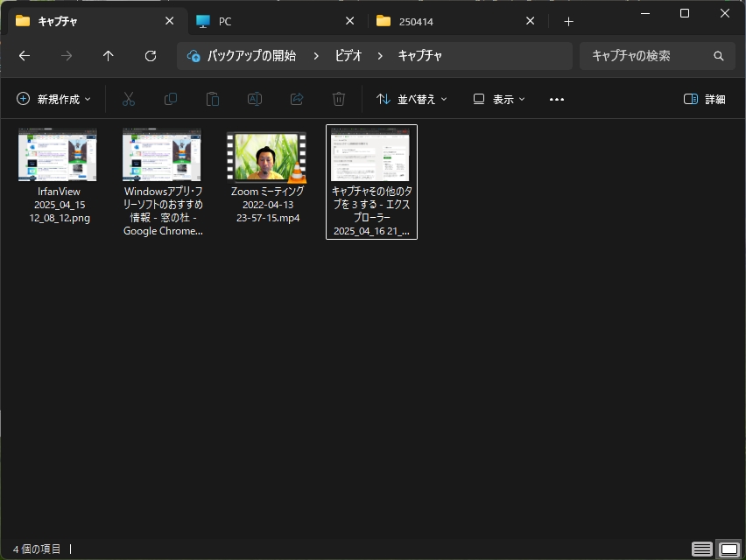Viewport: 746px width, 560px height.
Task: Switch to large thumbnails view icon
Action: pyautogui.click(x=728, y=549)
